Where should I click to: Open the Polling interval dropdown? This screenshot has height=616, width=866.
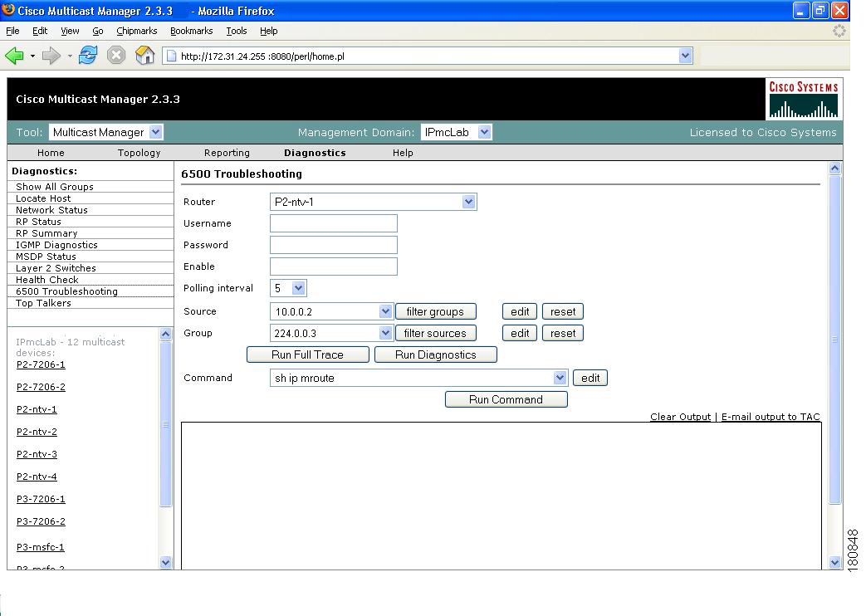[298, 288]
